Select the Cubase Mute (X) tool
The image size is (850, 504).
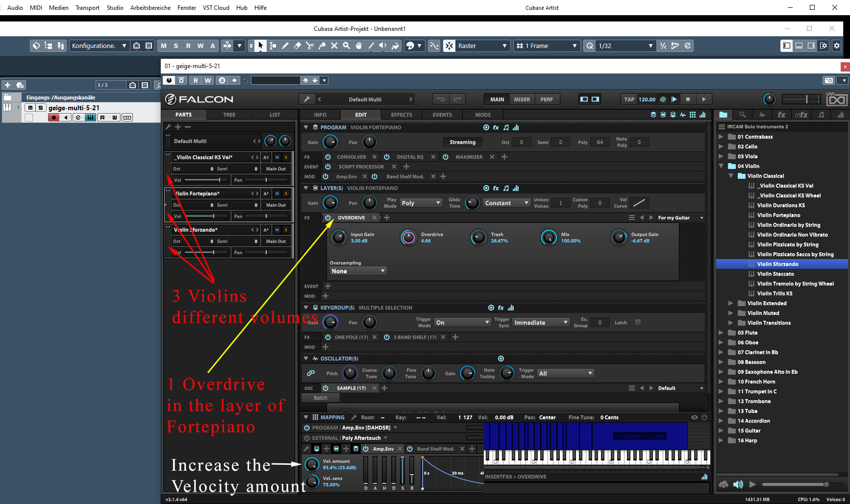(334, 46)
